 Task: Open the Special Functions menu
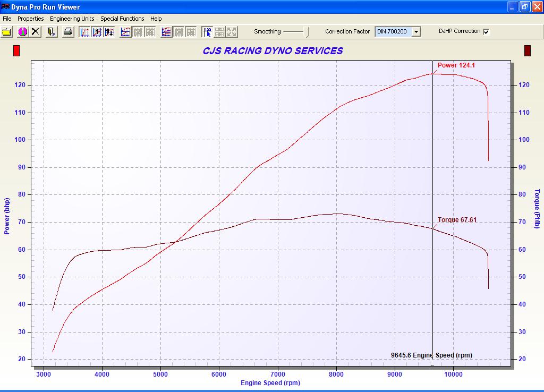tap(122, 19)
